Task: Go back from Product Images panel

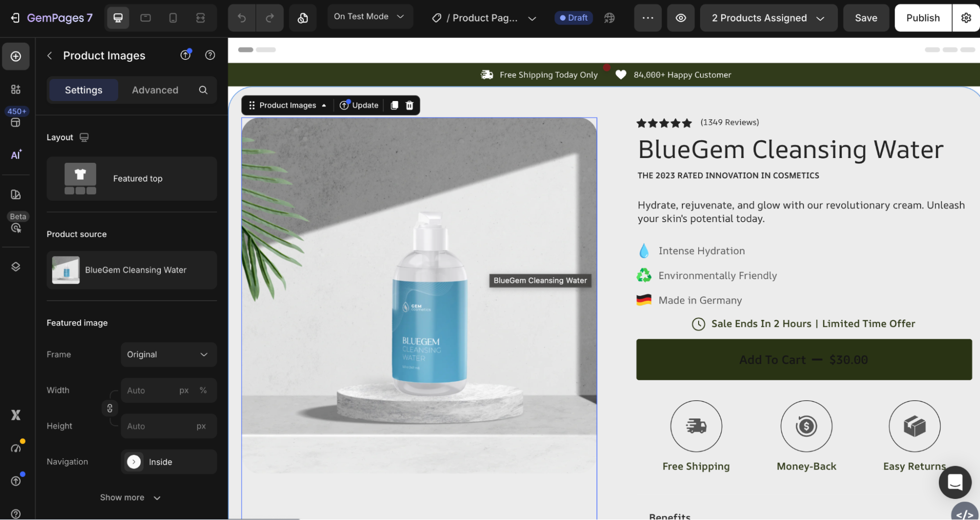Action: pyautogui.click(x=50, y=56)
